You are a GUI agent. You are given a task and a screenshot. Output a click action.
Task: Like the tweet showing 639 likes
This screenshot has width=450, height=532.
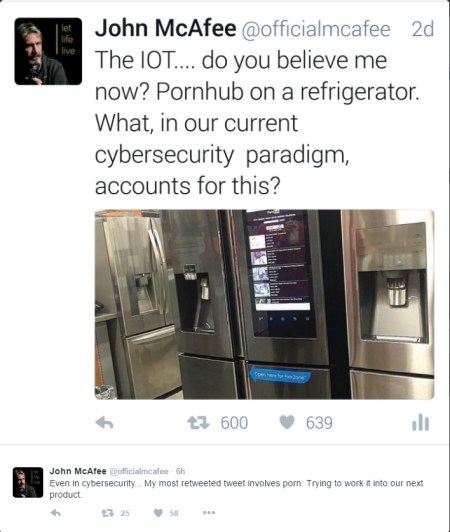287,422
